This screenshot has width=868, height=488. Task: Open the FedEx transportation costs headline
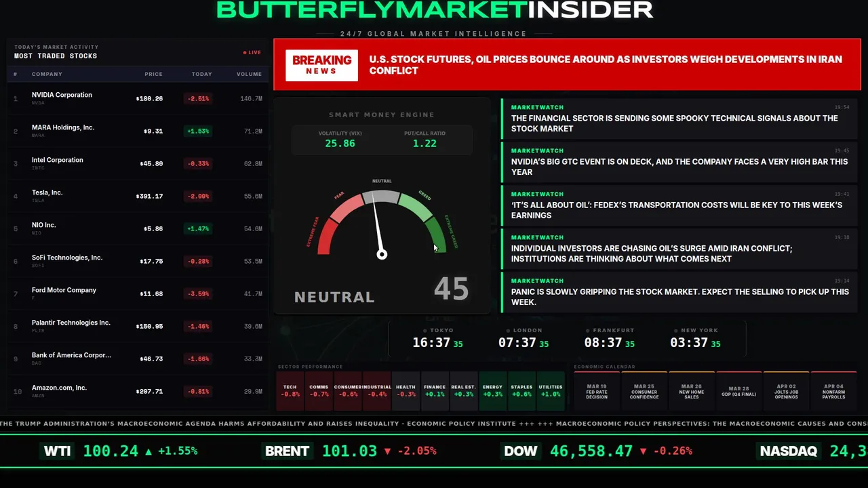point(677,210)
